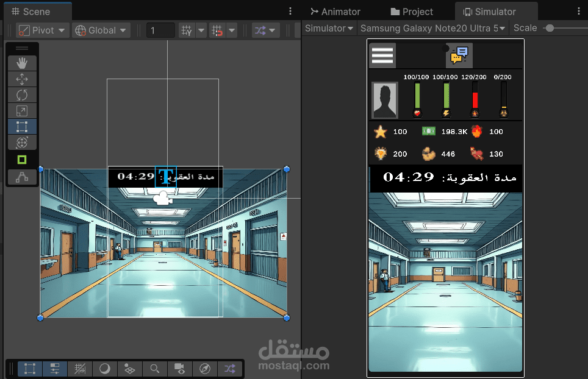This screenshot has width=588, height=379.
Task: Click the green cash icon
Action: 429,131
